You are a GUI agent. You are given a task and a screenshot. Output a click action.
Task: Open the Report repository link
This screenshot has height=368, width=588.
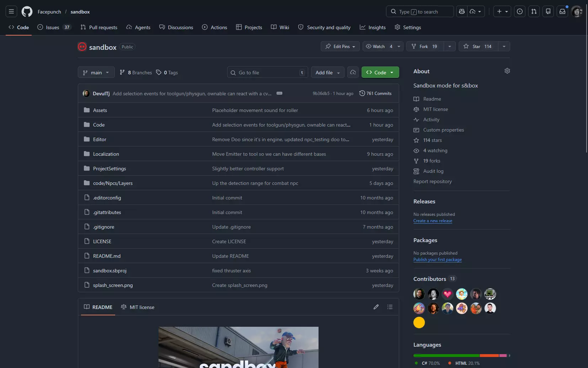pos(433,181)
